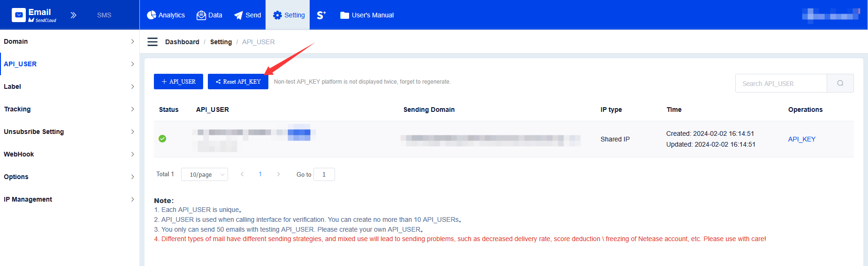Image resolution: width=868 pixels, height=266 pixels.
Task: Open the API_KEY operations link
Action: coord(801,139)
